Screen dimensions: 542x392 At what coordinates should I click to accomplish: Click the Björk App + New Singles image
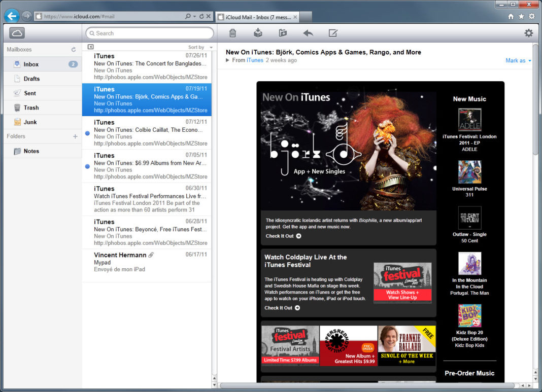[349, 151]
